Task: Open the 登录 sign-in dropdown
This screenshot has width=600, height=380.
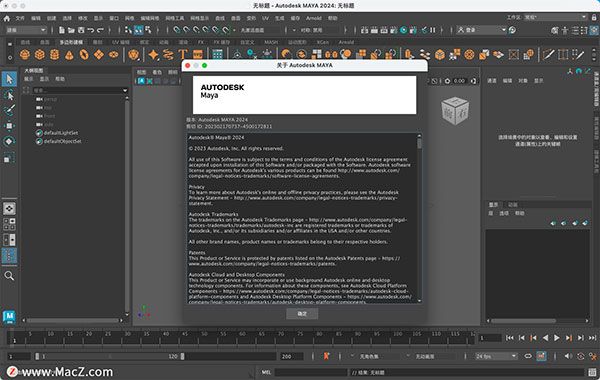Action: (481, 30)
